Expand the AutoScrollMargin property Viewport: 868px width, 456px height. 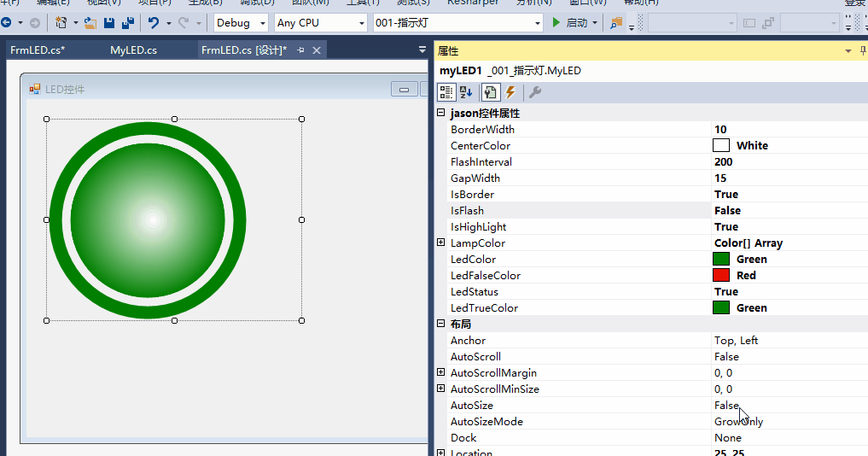(x=441, y=371)
